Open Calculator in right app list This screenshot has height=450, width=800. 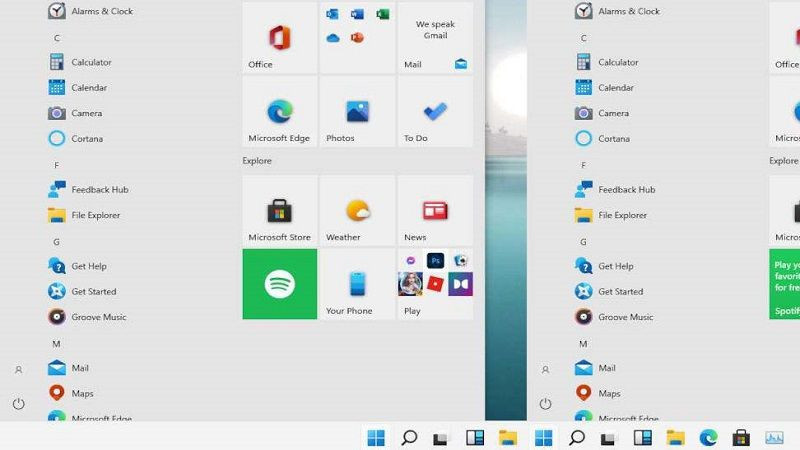pyautogui.click(x=607, y=62)
